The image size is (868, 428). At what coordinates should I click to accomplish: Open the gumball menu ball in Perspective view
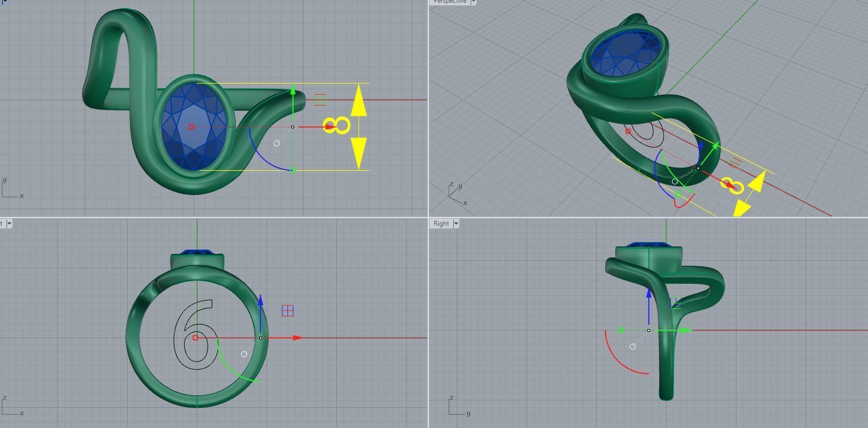point(675,182)
